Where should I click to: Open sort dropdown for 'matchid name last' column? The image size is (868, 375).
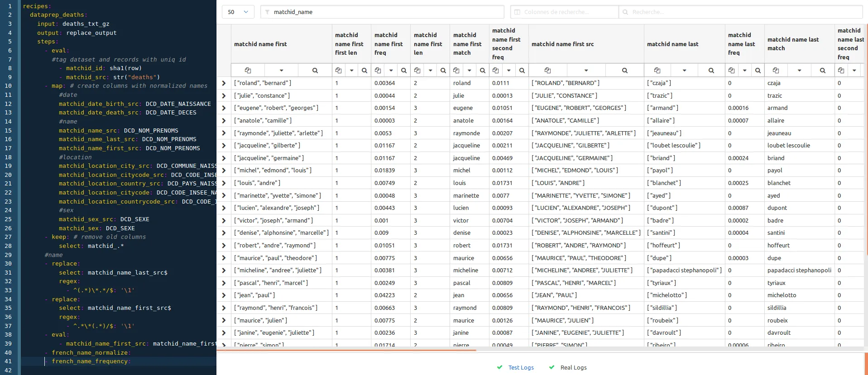pyautogui.click(x=685, y=70)
